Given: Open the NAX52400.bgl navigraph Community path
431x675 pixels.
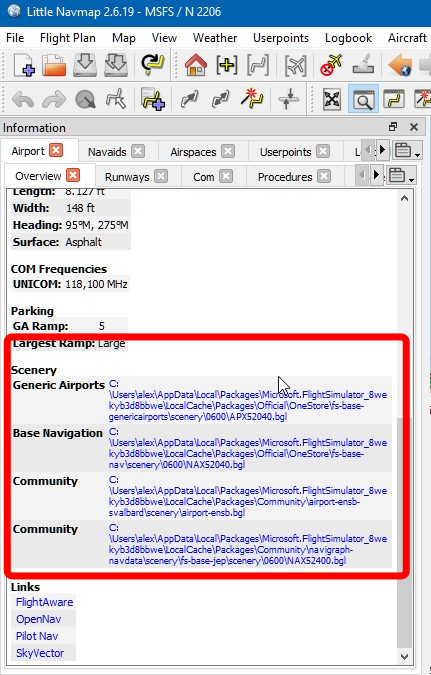Looking at the screenshot, I should click(x=248, y=544).
